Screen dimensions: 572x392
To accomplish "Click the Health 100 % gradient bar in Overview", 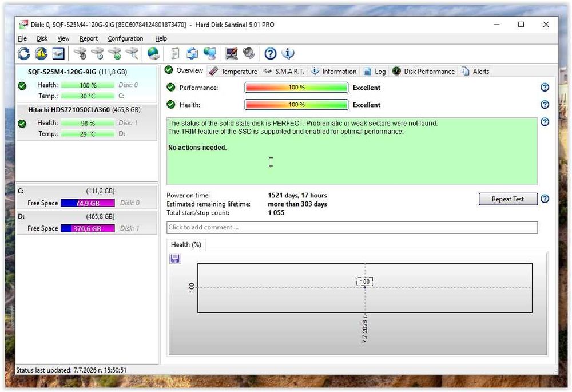I will click(x=296, y=105).
